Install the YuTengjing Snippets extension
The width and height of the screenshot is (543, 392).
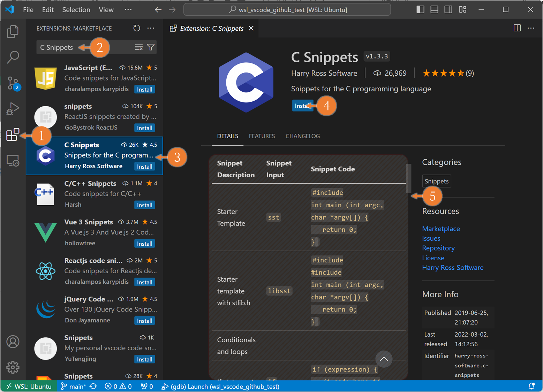[144, 360]
